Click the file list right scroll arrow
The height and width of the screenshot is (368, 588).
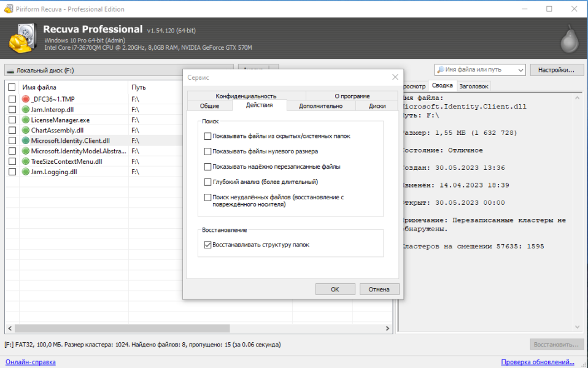[x=387, y=328]
